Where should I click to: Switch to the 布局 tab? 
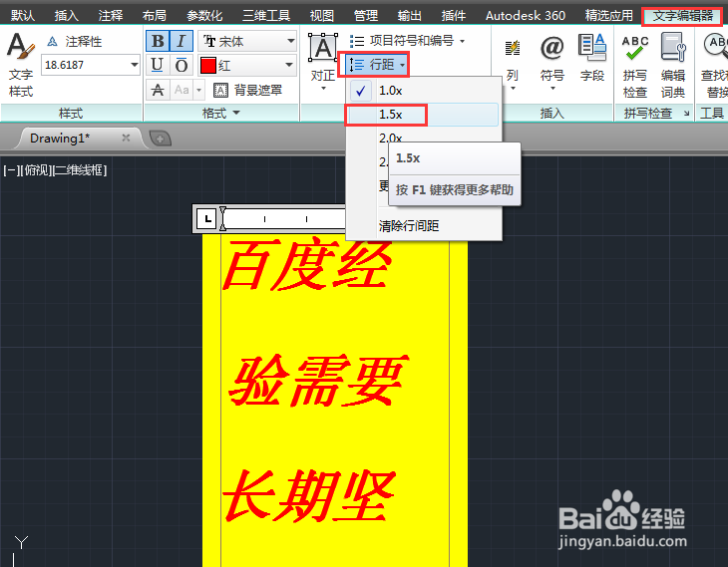tap(155, 15)
